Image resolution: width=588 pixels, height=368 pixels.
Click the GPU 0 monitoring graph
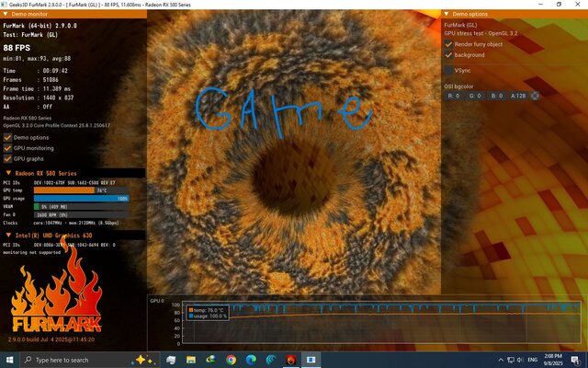click(380, 322)
